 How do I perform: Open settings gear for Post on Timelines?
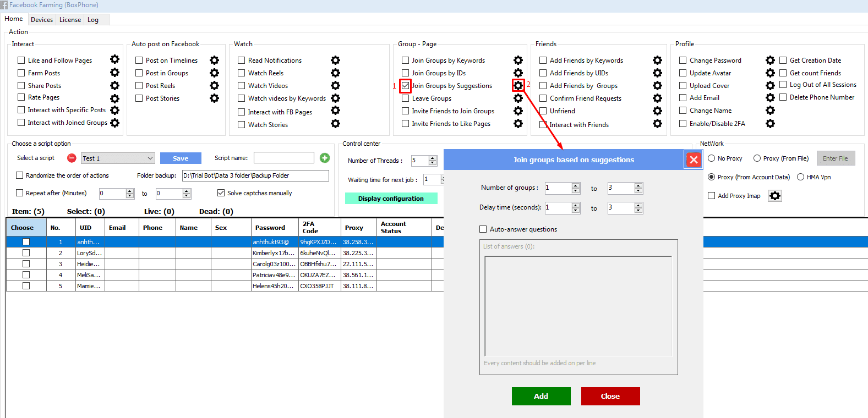214,60
